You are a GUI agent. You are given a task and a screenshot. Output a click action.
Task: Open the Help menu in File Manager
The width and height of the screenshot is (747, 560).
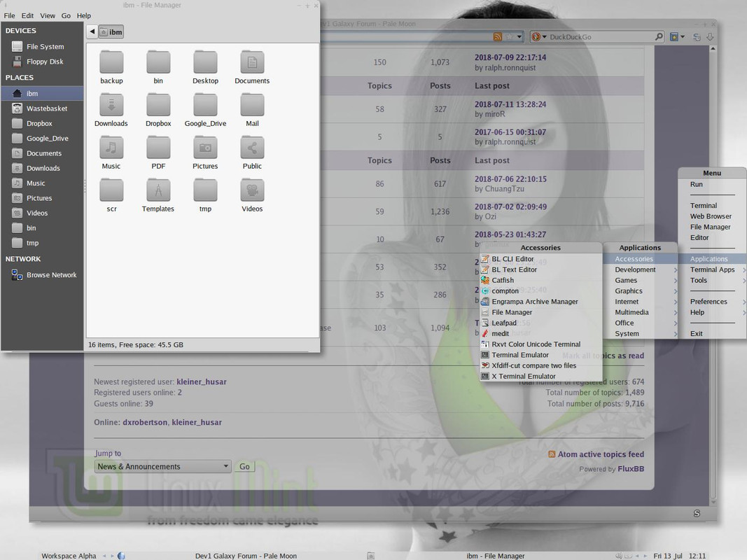pos(84,15)
